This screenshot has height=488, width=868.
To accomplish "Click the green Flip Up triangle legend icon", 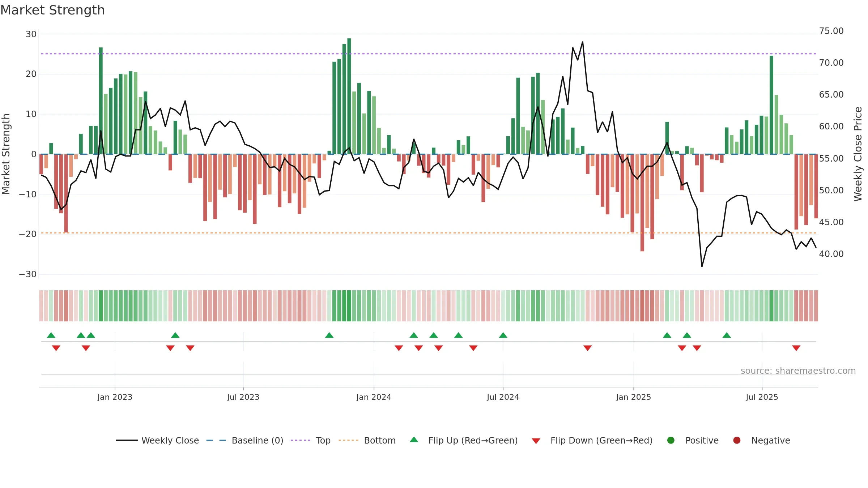I will (x=414, y=440).
